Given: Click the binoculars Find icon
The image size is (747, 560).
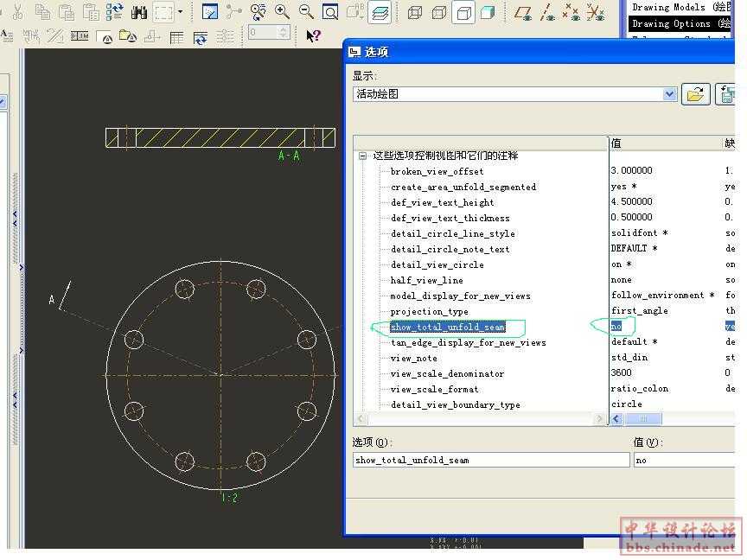Looking at the screenshot, I should [x=139, y=12].
